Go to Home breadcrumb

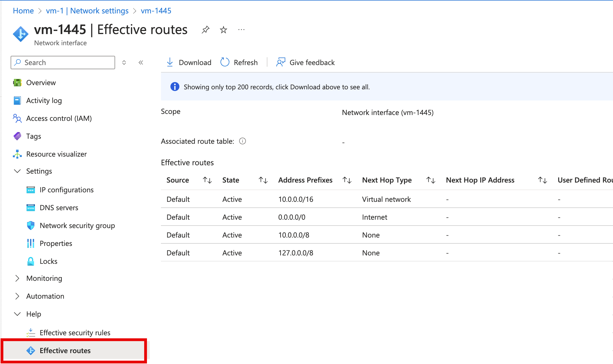click(23, 11)
